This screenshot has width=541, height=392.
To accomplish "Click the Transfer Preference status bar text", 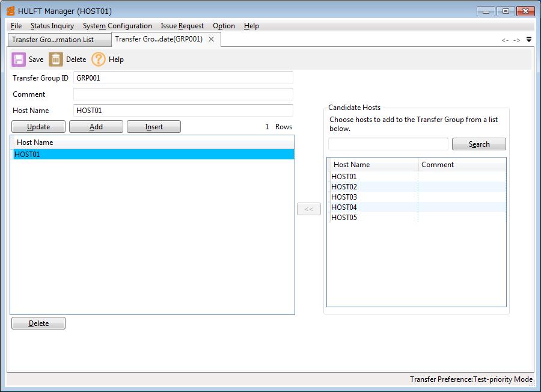I will pos(471,379).
